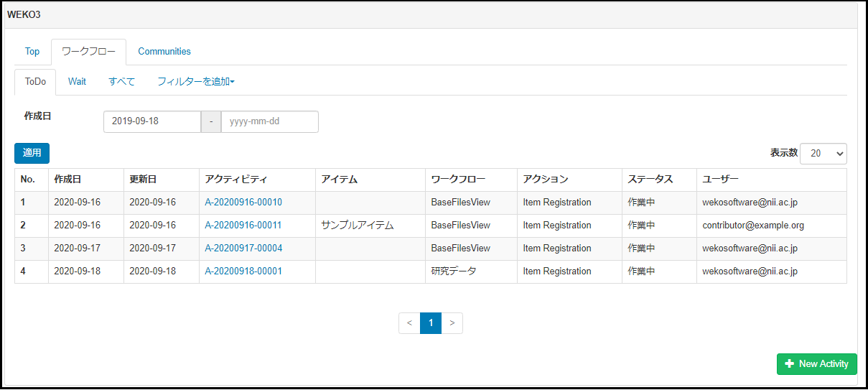The image size is (868, 390).
Task: Expand the フィルターを追加 dropdown
Action: (196, 82)
